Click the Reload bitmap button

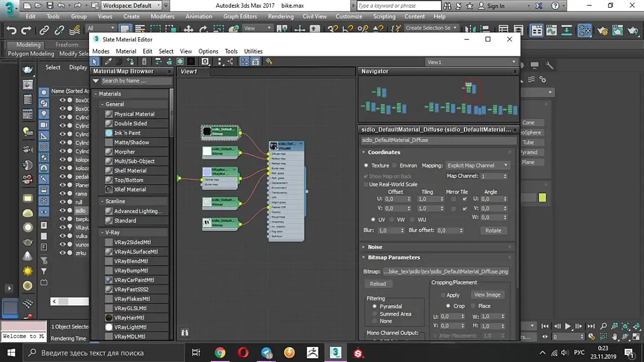coord(378,284)
